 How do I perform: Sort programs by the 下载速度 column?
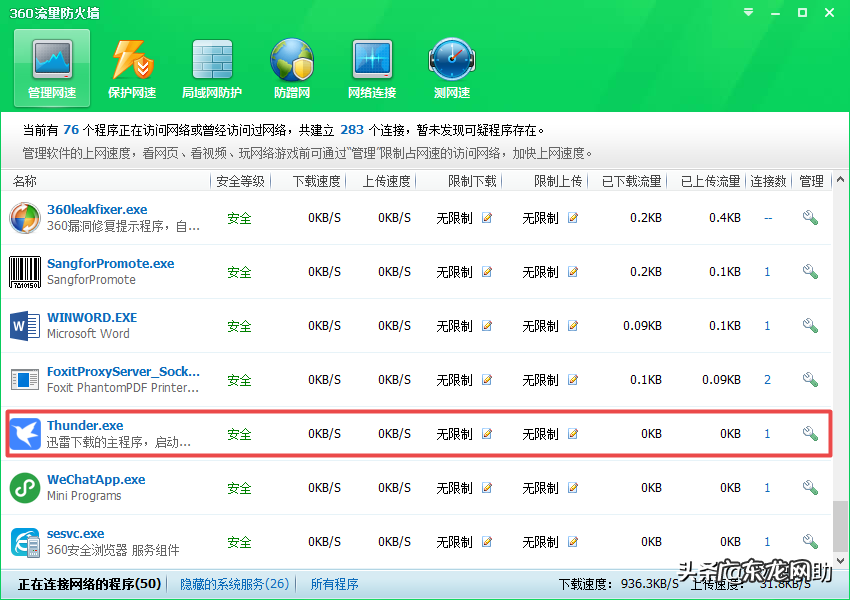point(319,181)
